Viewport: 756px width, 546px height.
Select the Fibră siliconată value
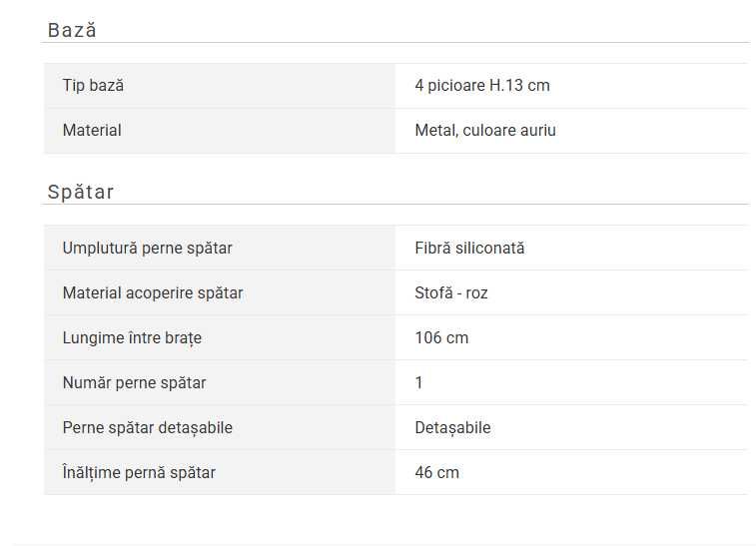[x=469, y=248]
